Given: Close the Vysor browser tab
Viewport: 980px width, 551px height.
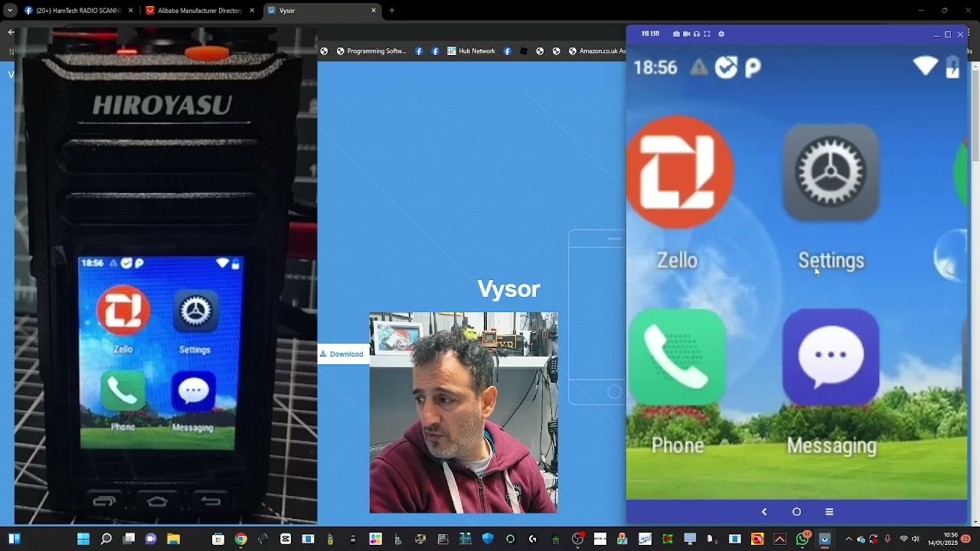Looking at the screenshot, I should click(374, 11).
